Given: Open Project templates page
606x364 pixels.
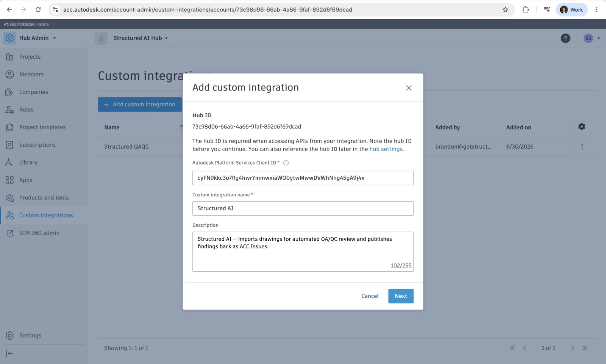Looking at the screenshot, I should point(42,127).
